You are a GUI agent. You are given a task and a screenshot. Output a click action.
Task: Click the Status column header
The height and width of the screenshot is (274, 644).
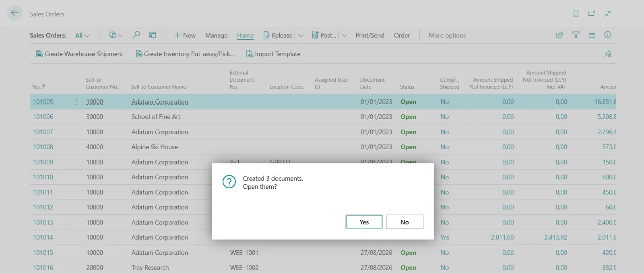click(x=407, y=87)
